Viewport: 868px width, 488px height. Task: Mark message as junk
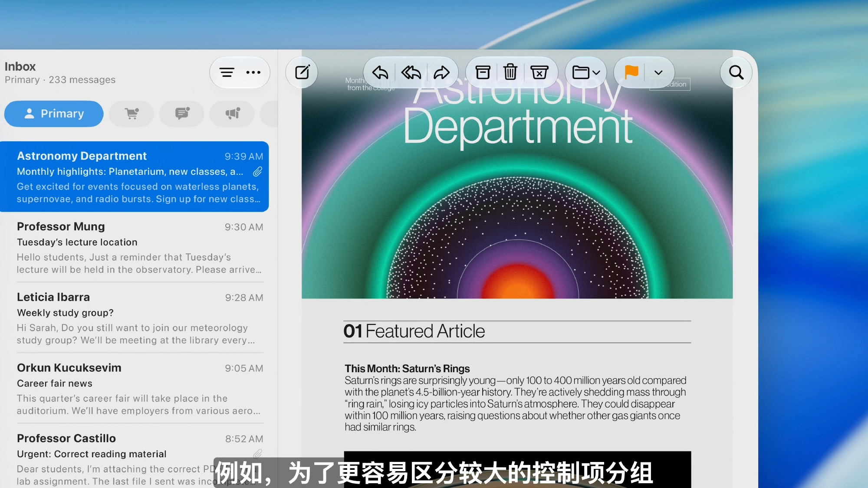(x=539, y=72)
